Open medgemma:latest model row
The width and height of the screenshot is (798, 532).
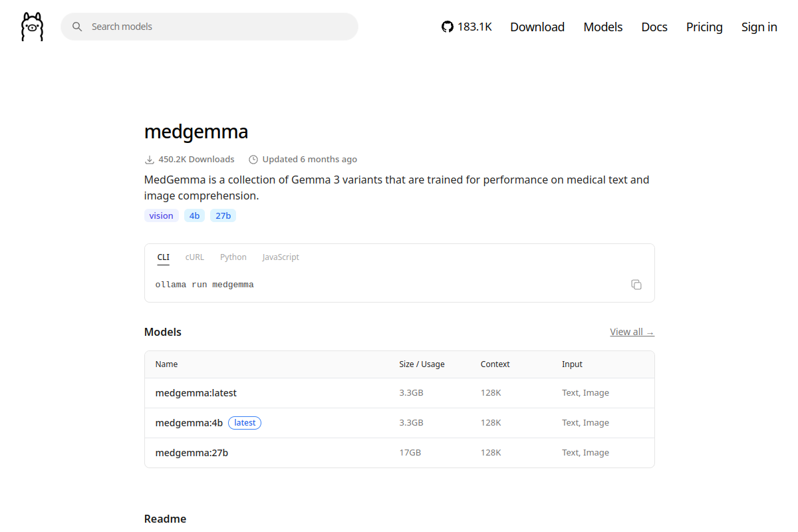tap(400, 393)
